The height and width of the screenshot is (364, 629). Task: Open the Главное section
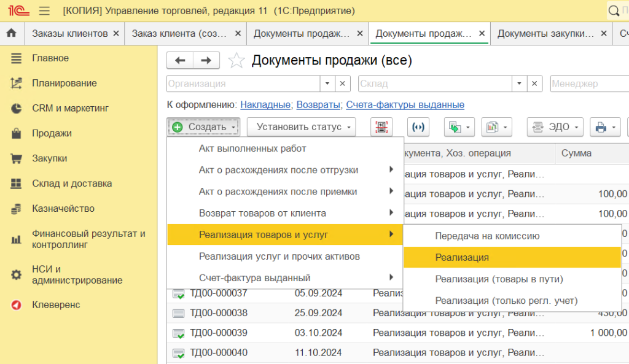pyautogui.click(x=50, y=58)
